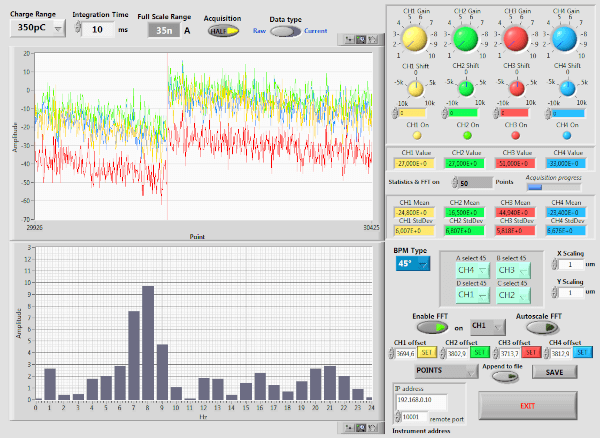Open the POINTS file mode dropdown

(x=448, y=370)
